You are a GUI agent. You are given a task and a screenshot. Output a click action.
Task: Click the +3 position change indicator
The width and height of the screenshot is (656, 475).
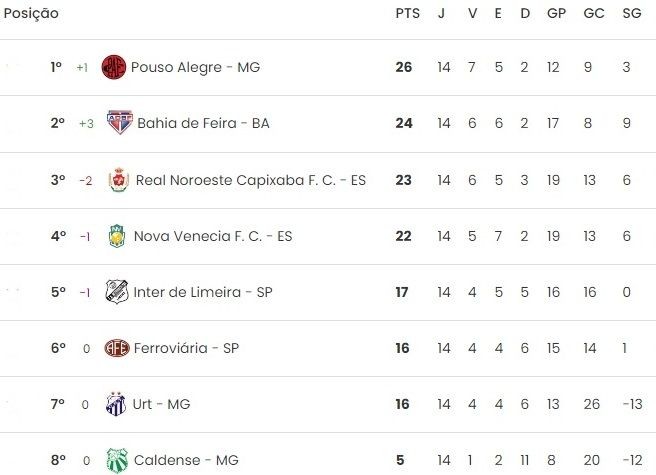pyautogui.click(x=86, y=123)
